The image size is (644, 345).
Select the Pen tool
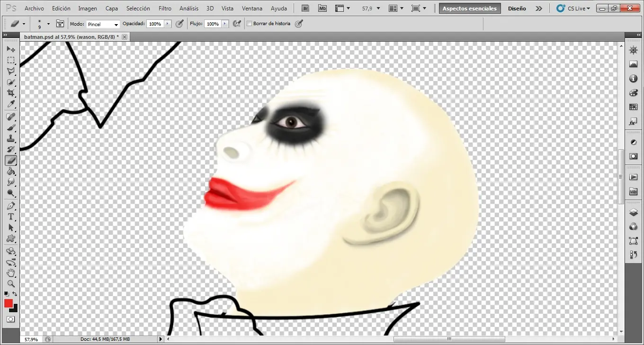(x=10, y=205)
